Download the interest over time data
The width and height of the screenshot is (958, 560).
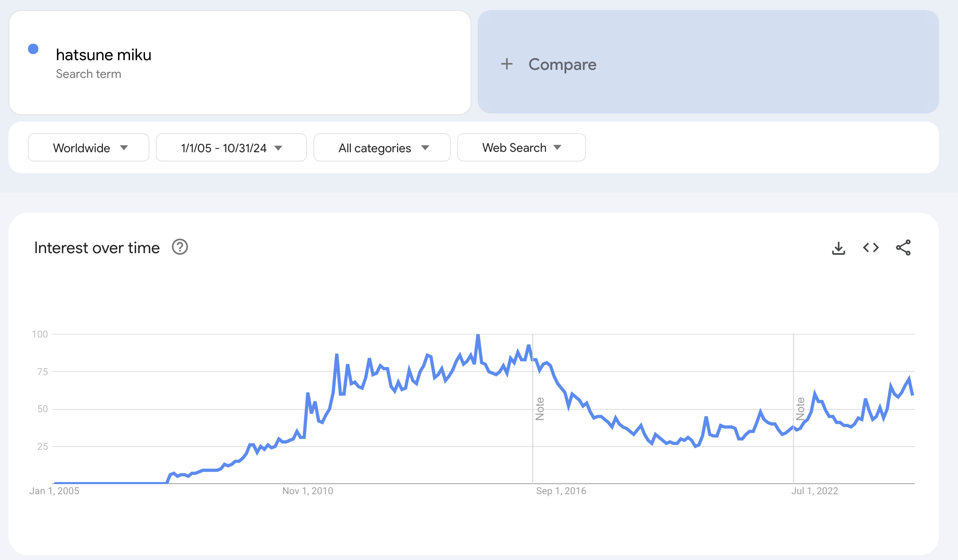[838, 248]
